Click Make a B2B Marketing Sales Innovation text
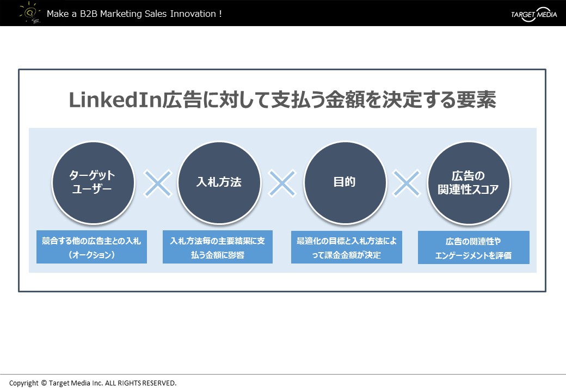This screenshot has width=566, height=392. coord(134,14)
